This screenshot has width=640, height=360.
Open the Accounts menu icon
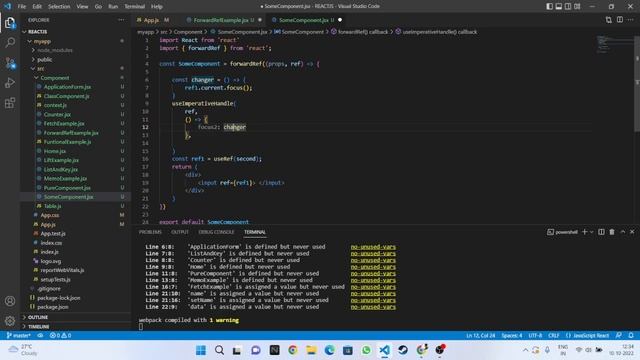tap(10, 301)
